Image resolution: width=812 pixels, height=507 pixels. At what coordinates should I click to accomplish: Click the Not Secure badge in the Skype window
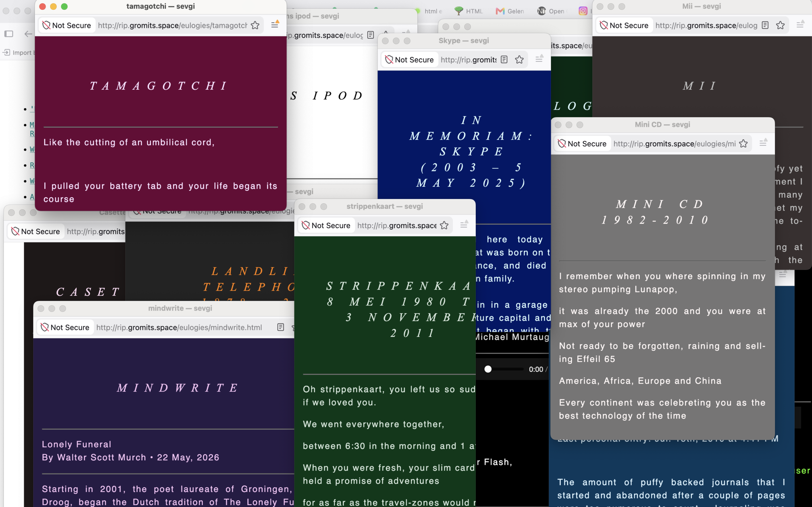tap(409, 60)
